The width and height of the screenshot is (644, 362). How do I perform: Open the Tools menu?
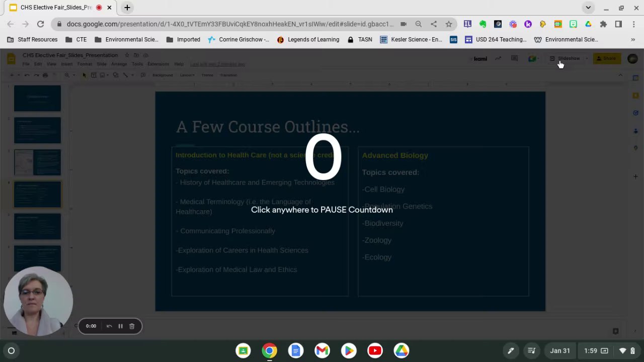click(x=137, y=64)
